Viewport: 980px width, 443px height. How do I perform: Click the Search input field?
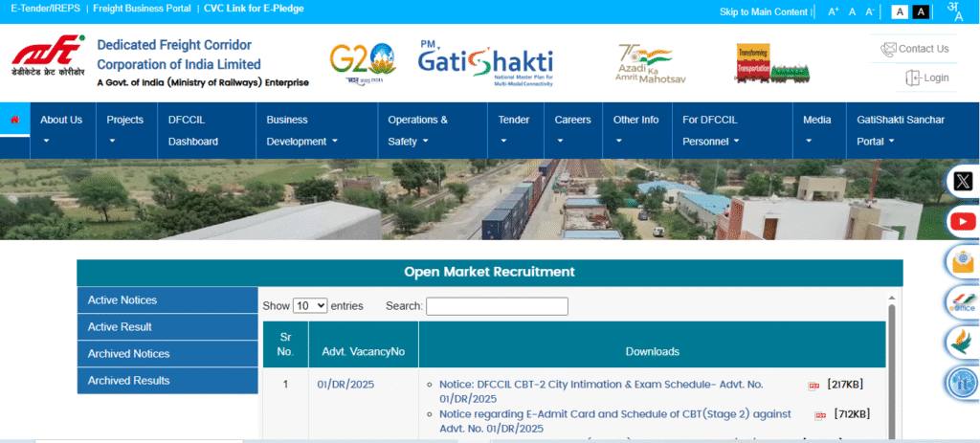497,306
